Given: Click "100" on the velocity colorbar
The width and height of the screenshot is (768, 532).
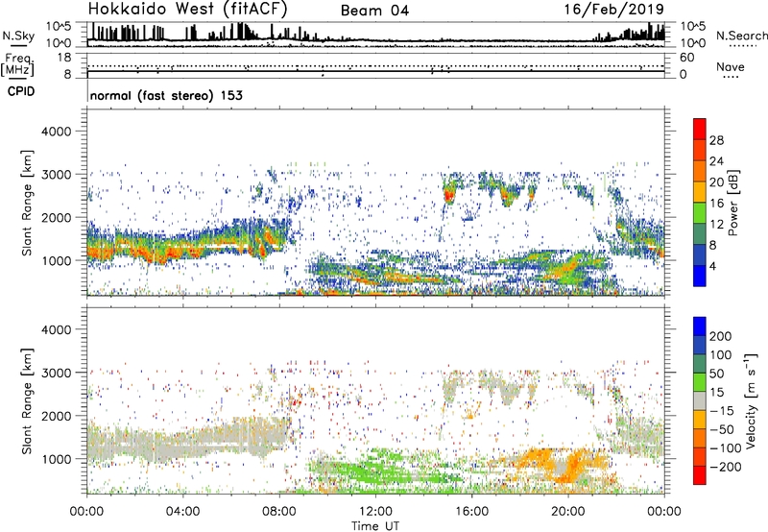Looking at the screenshot, I should click(x=721, y=354).
